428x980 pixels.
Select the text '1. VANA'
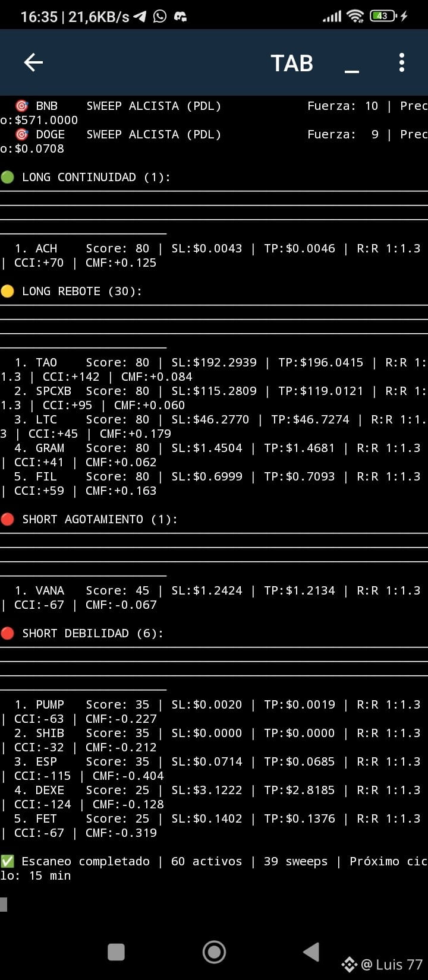click(x=40, y=590)
